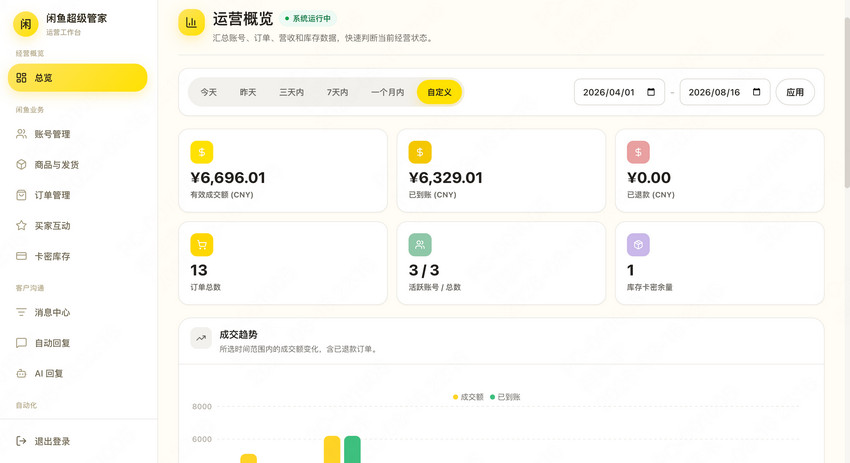Image resolution: width=850 pixels, height=463 pixels.
Task: Click the ¥0.00 已退款 value
Action: (649, 178)
